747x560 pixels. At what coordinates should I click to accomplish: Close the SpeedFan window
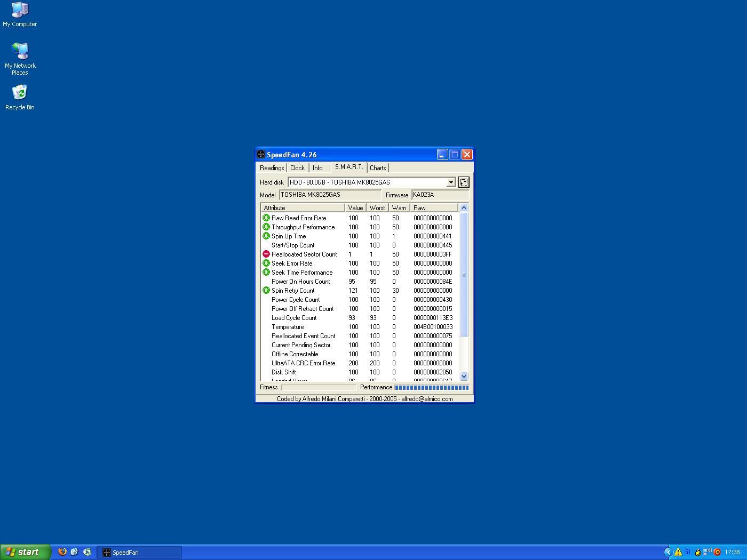[467, 155]
